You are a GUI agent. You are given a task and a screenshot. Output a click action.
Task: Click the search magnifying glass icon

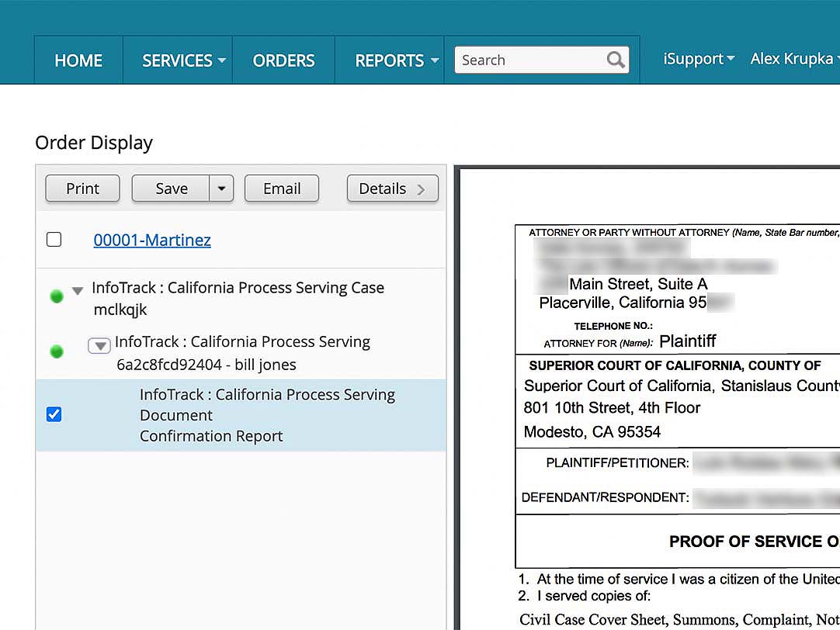pyautogui.click(x=616, y=60)
